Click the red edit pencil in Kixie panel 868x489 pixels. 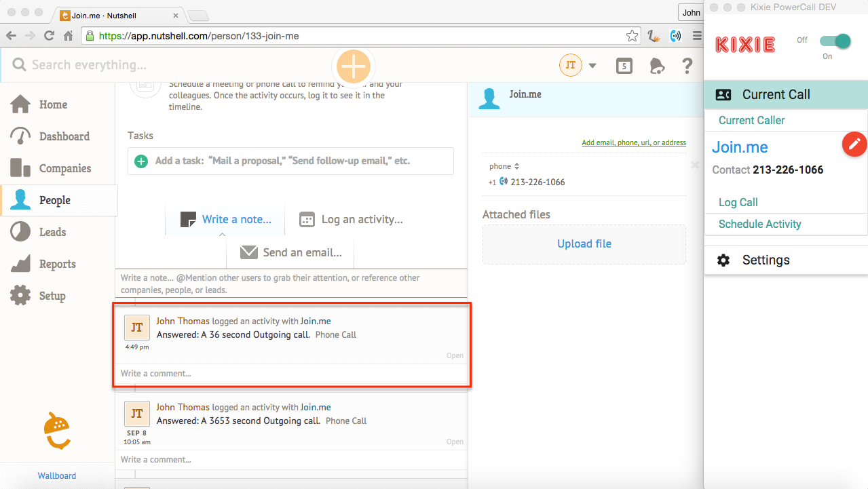coord(854,144)
